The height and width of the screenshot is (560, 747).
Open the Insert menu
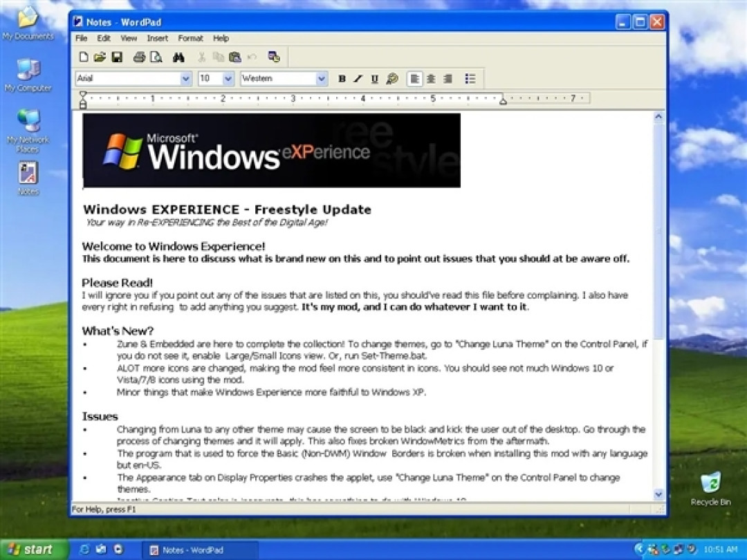158,38
